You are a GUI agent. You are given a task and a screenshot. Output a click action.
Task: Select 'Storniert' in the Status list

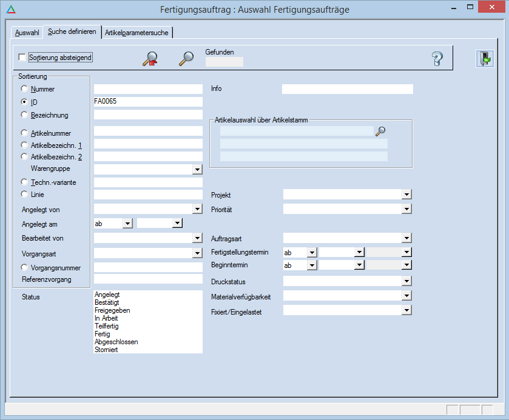pos(107,350)
